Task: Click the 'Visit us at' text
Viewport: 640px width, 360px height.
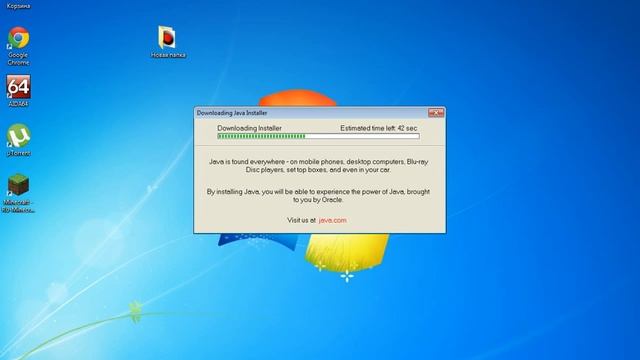Action: point(301,220)
